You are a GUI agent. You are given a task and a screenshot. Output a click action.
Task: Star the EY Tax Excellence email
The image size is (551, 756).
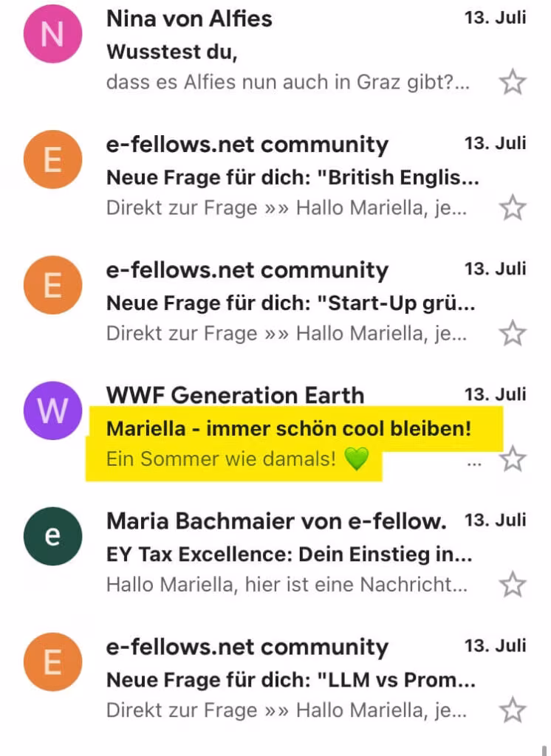click(x=512, y=585)
